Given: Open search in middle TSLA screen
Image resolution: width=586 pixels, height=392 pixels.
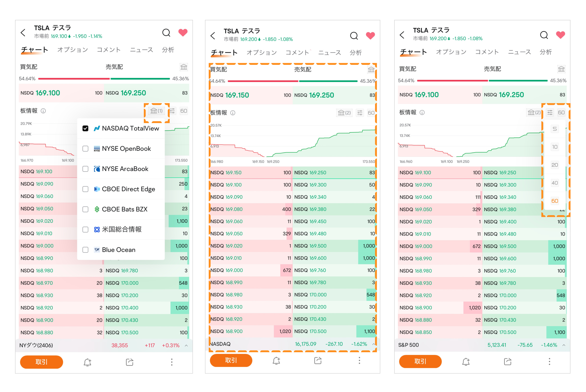Looking at the screenshot, I should pyautogui.click(x=354, y=36).
